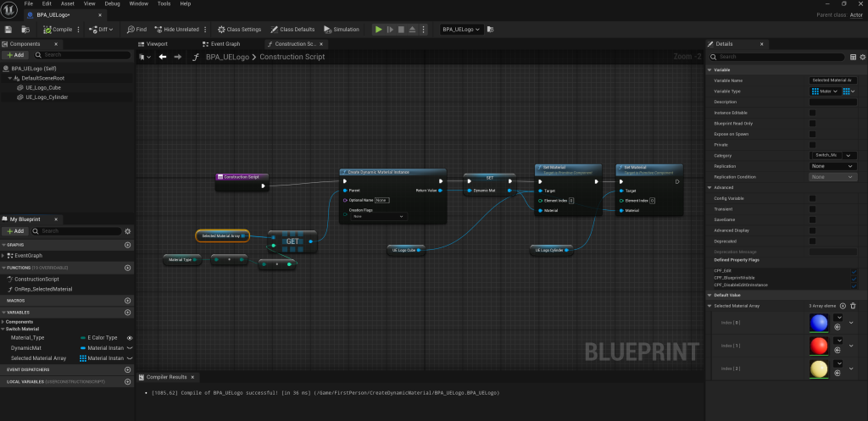Expand EventGraph tree arrow
Viewport: 868px width, 421px height.
pos(3,256)
